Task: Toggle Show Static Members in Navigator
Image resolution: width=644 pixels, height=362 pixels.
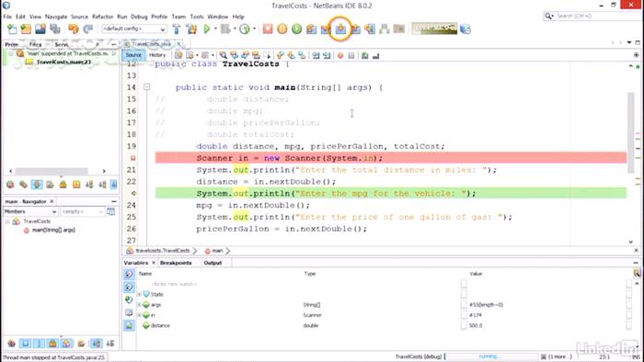Action: click(39, 344)
